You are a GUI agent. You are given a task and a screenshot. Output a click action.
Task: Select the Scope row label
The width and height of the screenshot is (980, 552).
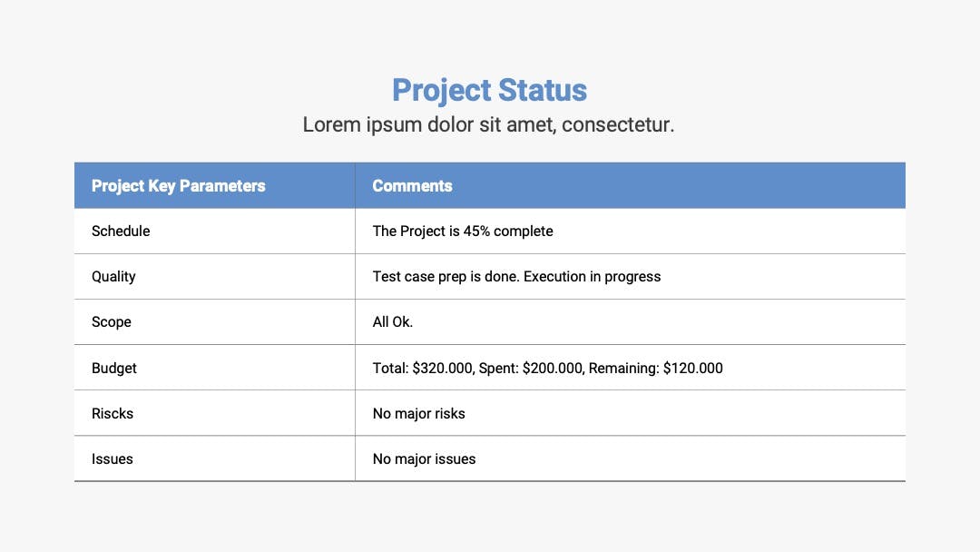point(112,322)
